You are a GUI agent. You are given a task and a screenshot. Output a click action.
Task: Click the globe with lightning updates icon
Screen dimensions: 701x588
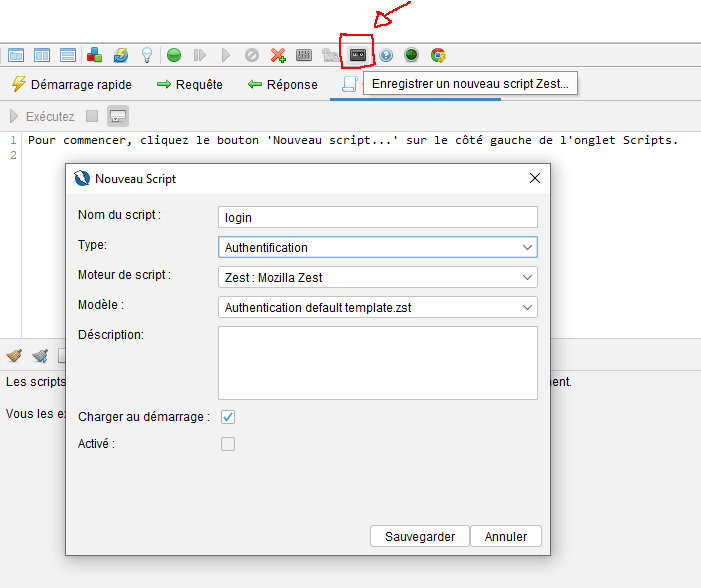click(120, 55)
